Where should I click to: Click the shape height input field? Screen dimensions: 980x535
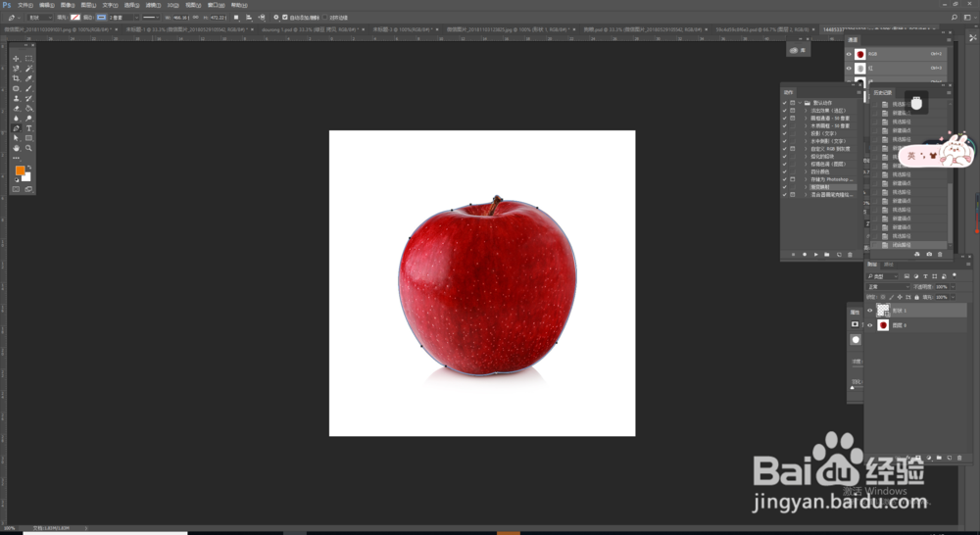219,18
